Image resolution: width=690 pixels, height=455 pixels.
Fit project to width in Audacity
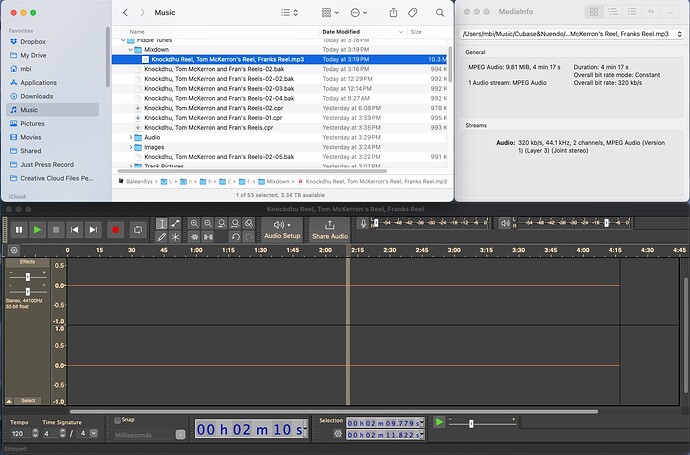[x=235, y=224]
